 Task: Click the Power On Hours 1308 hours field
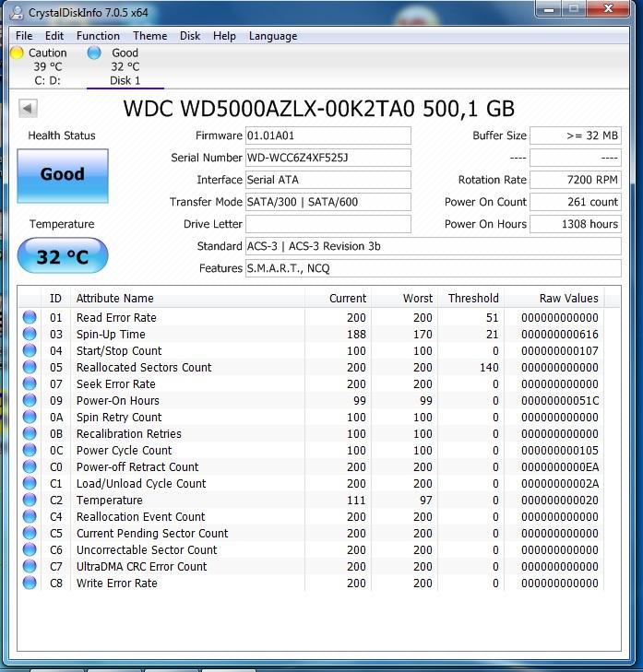pos(576,224)
